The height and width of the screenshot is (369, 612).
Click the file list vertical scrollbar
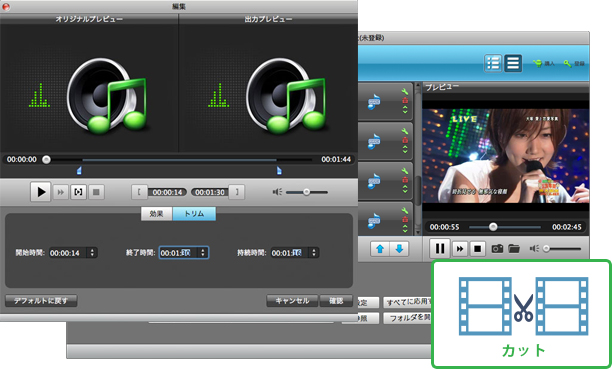[417, 159]
